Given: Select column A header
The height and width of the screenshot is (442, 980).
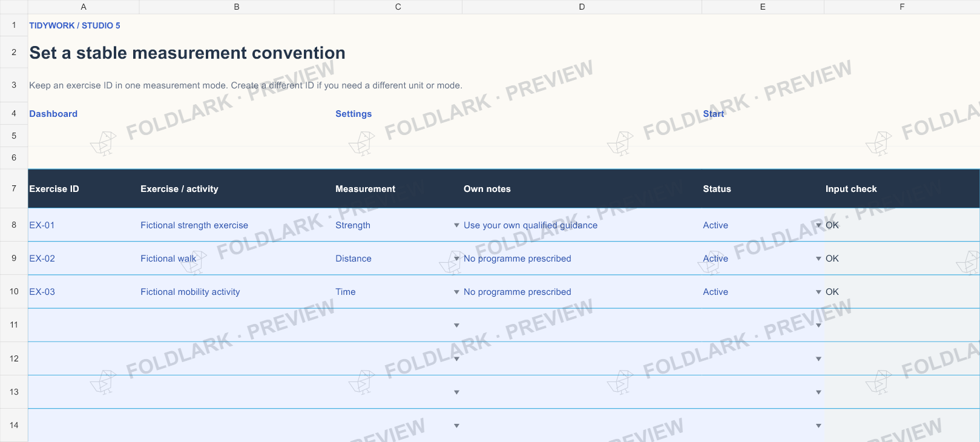Looking at the screenshot, I should [x=84, y=7].
